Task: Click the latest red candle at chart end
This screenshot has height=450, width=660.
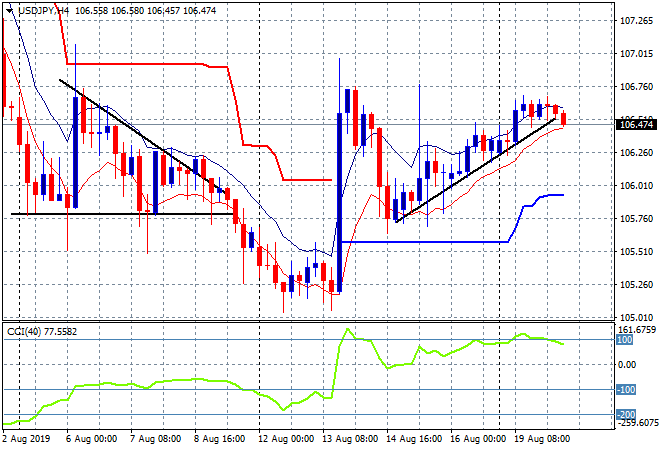Action: click(564, 119)
